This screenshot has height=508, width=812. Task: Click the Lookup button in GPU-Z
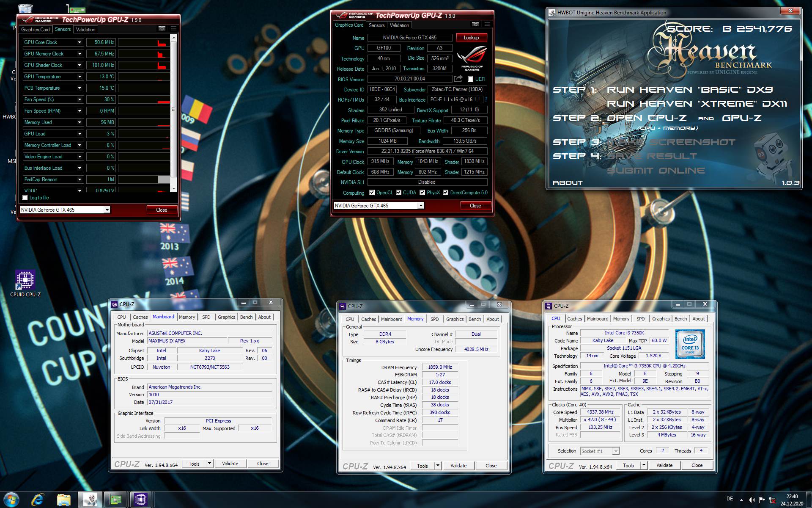tap(471, 38)
